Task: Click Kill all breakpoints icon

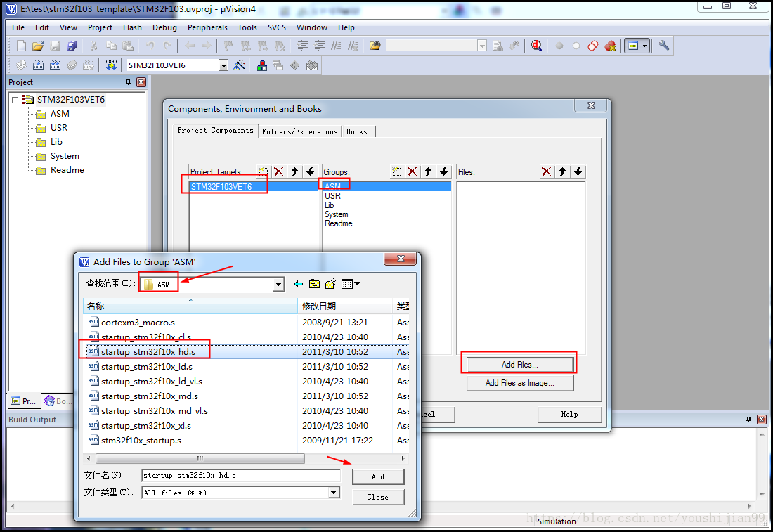Action: click(610, 46)
